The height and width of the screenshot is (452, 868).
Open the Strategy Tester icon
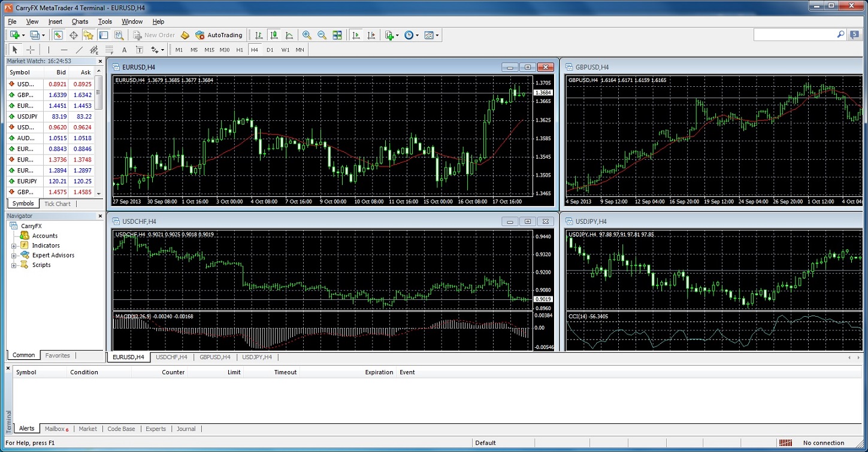click(x=119, y=35)
